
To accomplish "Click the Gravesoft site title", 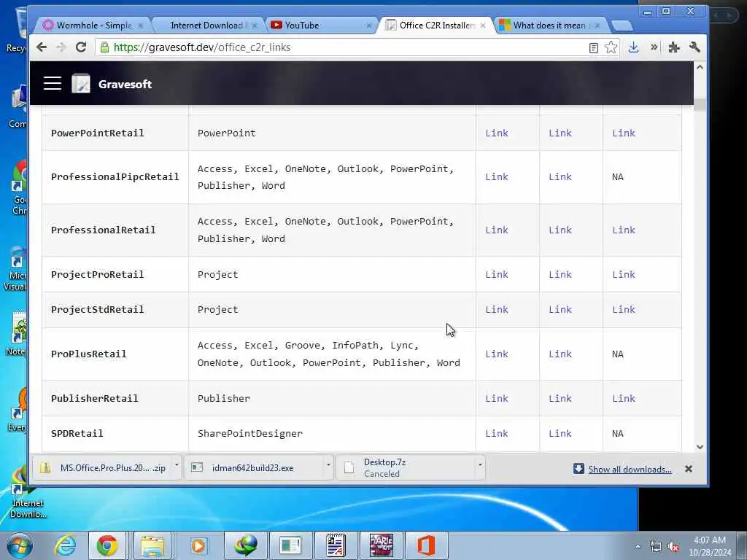I will tap(125, 85).
